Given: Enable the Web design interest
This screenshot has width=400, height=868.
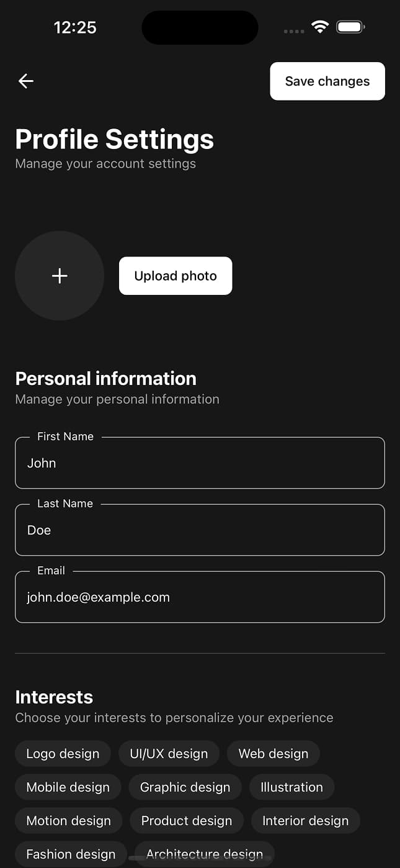Looking at the screenshot, I should pos(273,753).
